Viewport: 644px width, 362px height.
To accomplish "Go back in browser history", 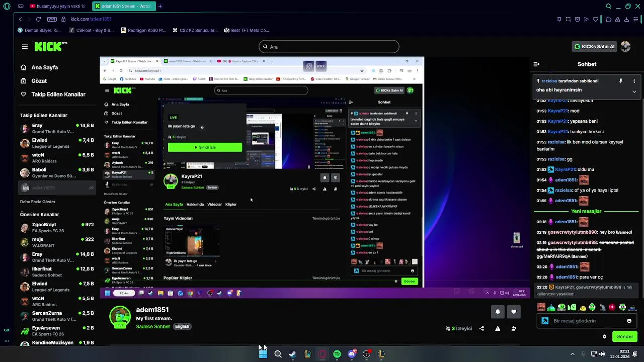I will click(20, 19).
